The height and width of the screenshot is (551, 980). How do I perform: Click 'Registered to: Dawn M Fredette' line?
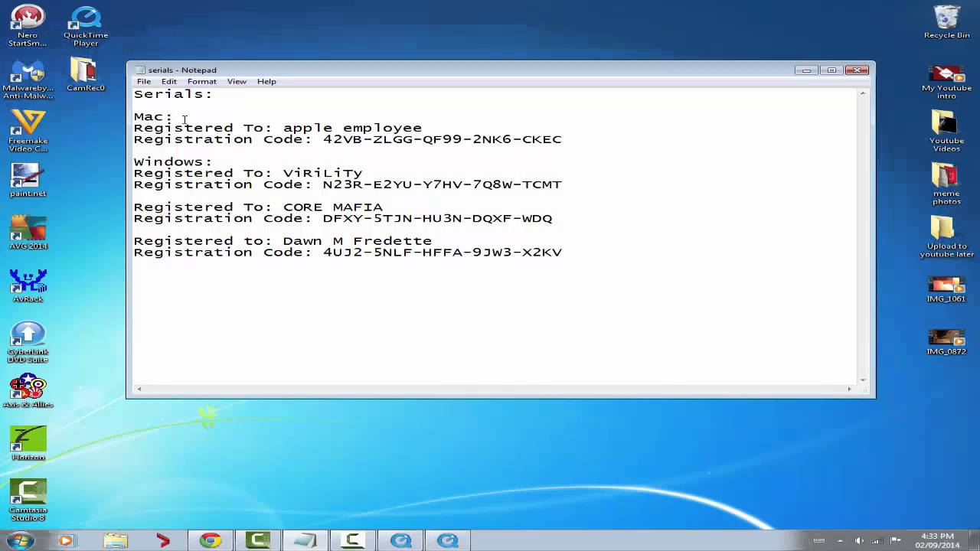[x=283, y=240]
